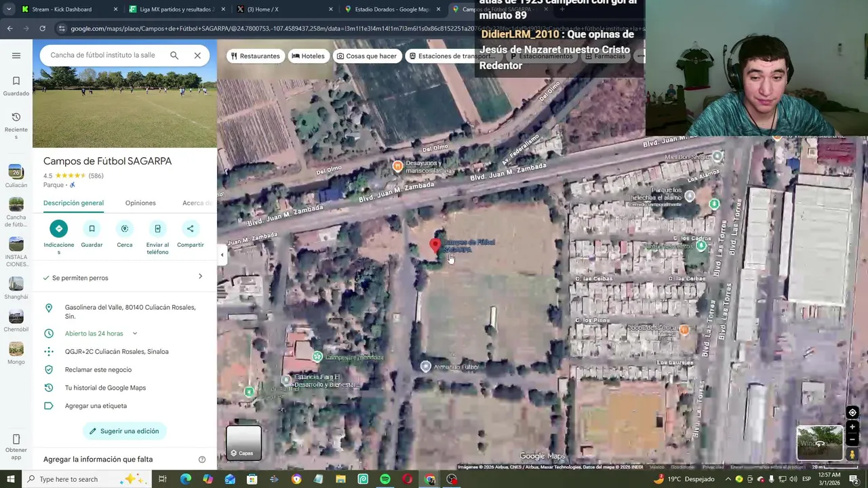Image resolution: width=868 pixels, height=488 pixels.
Task: Filter map by Hoteles chip
Action: (x=308, y=56)
